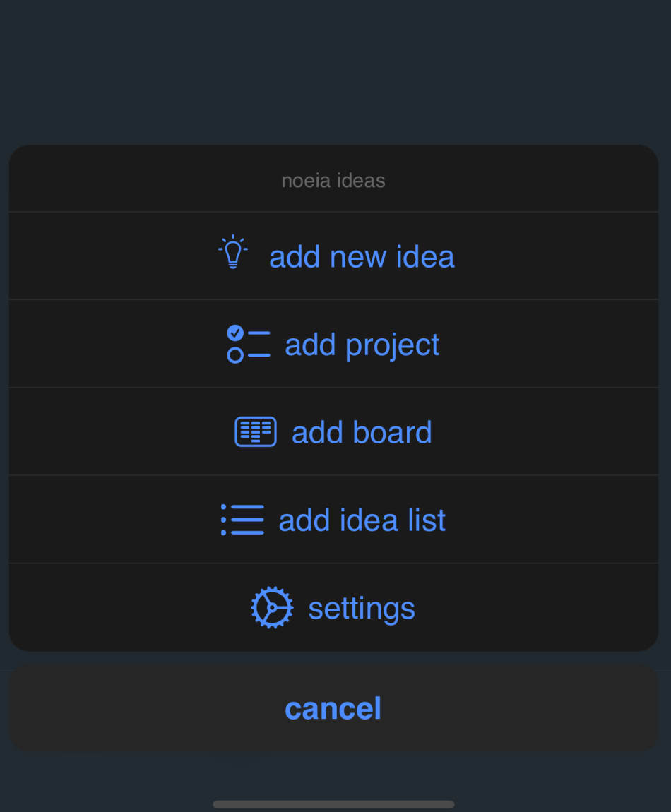Screen dimensions: 671x812
Task: Select the "add new idea" option
Action: point(362,256)
